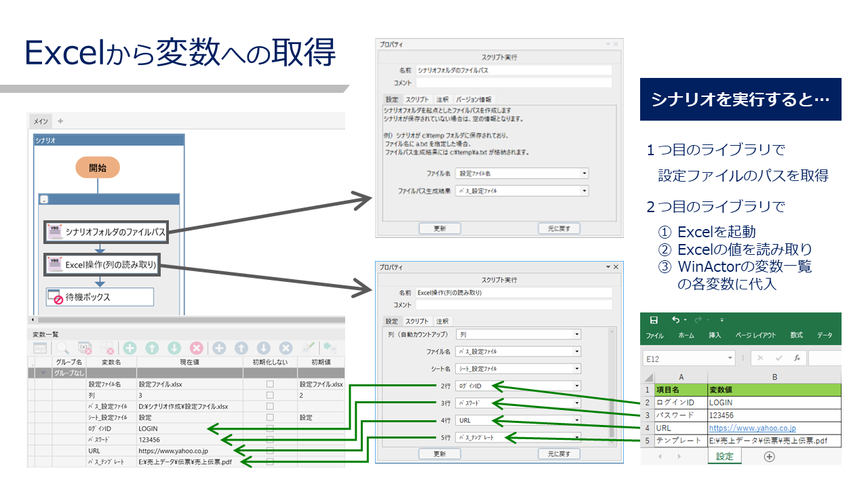The height and width of the screenshot is (488, 868).
Task: Check 初期化しない for the ログインID variable
Action: coord(270,428)
